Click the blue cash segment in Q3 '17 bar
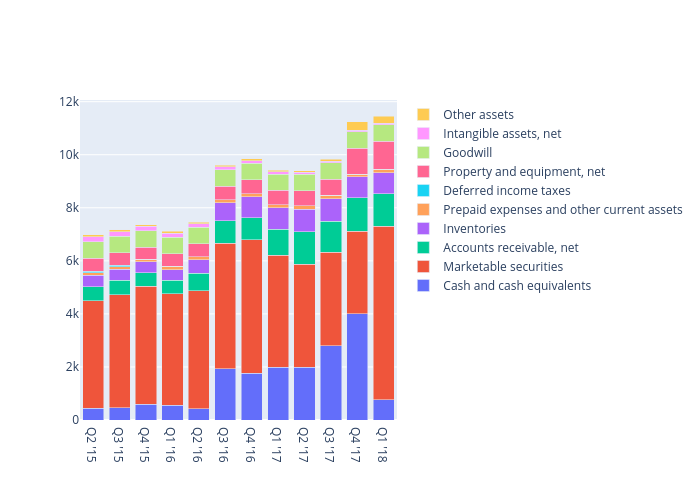The height and width of the screenshot is (500, 700). tap(331, 383)
